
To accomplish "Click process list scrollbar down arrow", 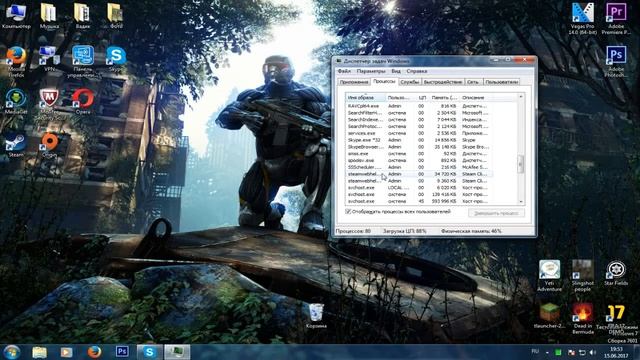I will click(x=521, y=202).
